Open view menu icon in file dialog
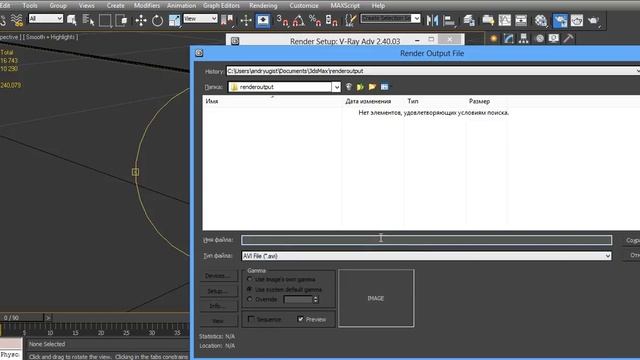640x360 pixels. pyautogui.click(x=384, y=87)
